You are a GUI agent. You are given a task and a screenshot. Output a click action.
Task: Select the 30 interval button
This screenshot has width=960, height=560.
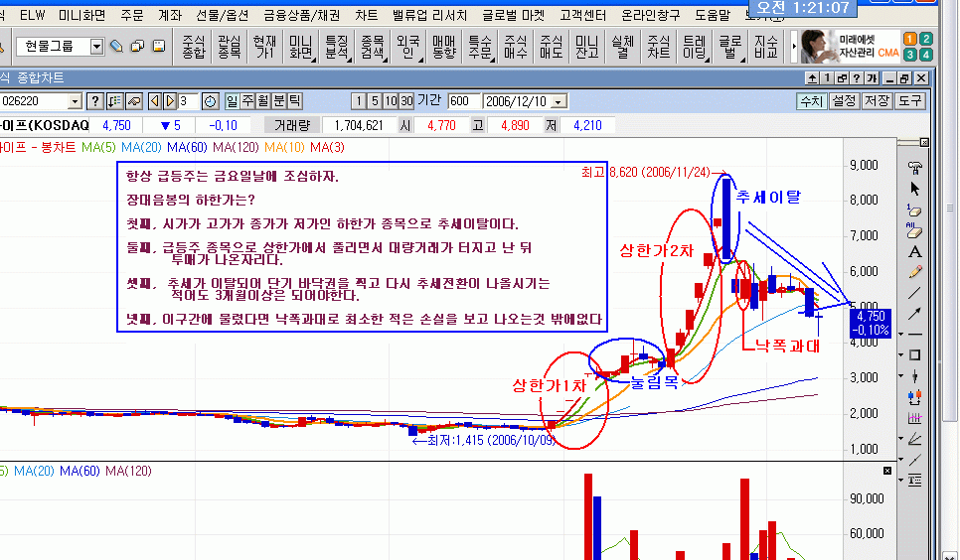(406, 101)
